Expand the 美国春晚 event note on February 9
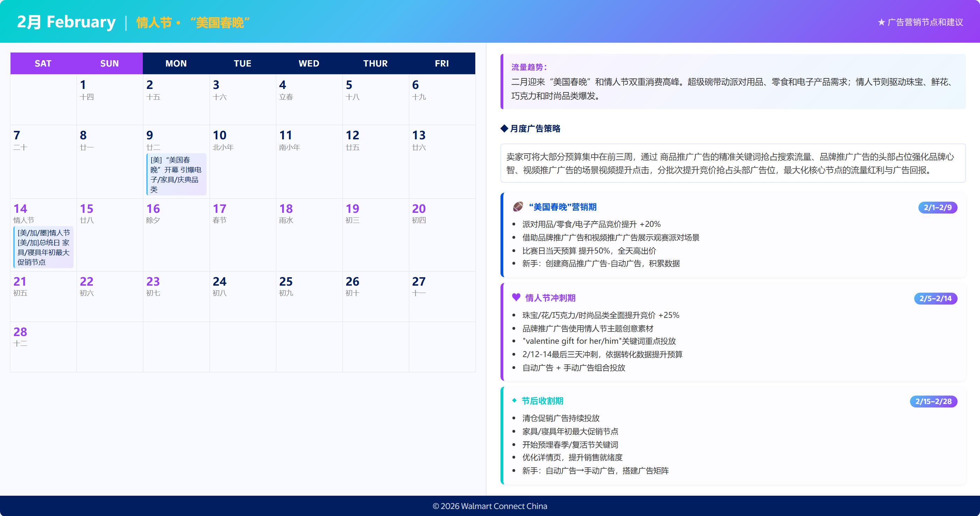The height and width of the screenshot is (516, 980). click(x=176, y=174)
